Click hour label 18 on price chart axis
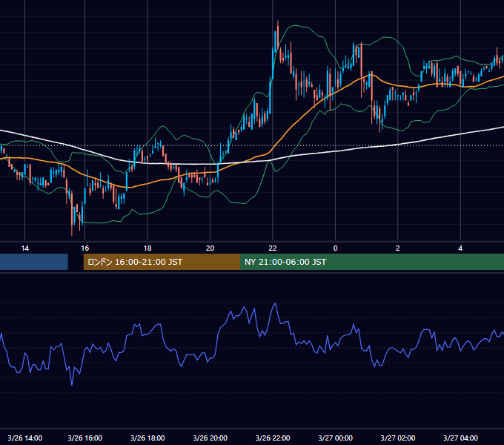The height and width of the screenshot is (445, 504). coord(147,248)
